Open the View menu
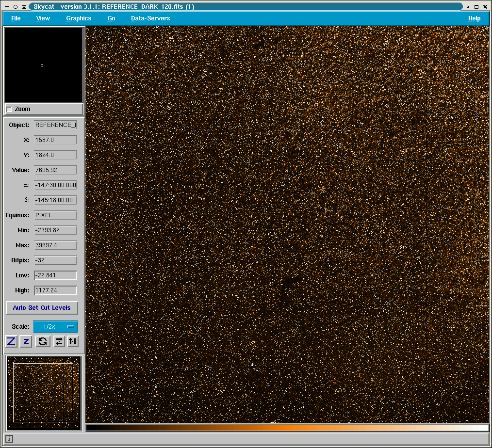This screenshot has width=492, height=448. tap(43, 18)
